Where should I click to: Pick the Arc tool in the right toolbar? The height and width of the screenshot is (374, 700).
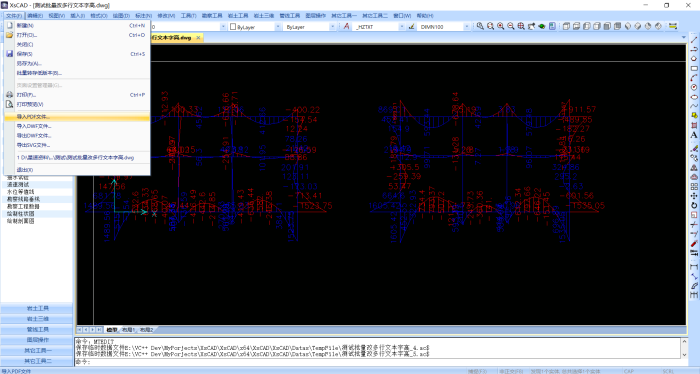[694, 78]
